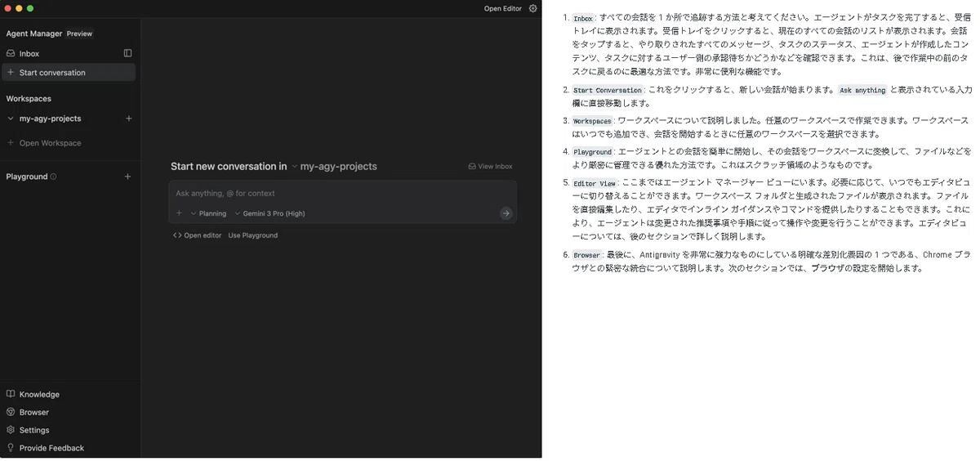This screenshot has width=980, height=461.
Task: Click the plus icon beside Playground
Action: pyautogui.click(x=127, y=177)
